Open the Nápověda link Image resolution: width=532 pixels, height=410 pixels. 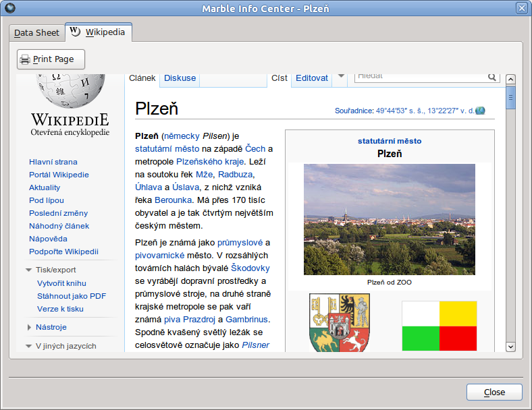(x=48, y=239)
